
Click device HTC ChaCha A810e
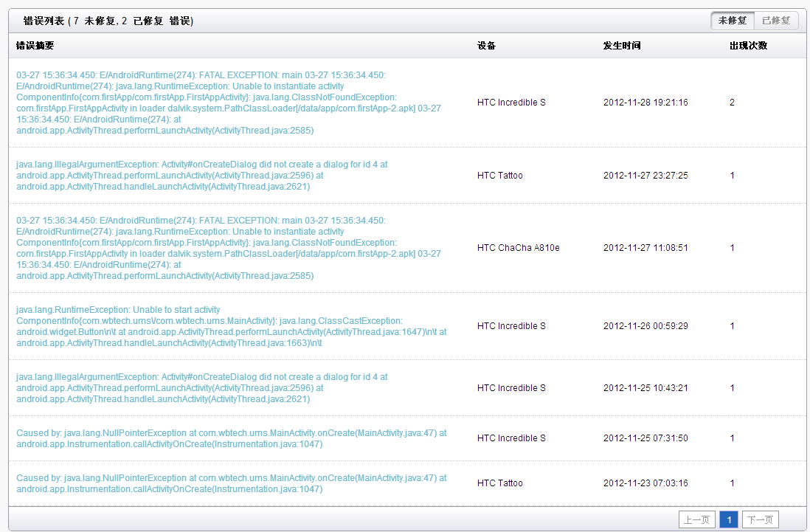tap(518, 248)
